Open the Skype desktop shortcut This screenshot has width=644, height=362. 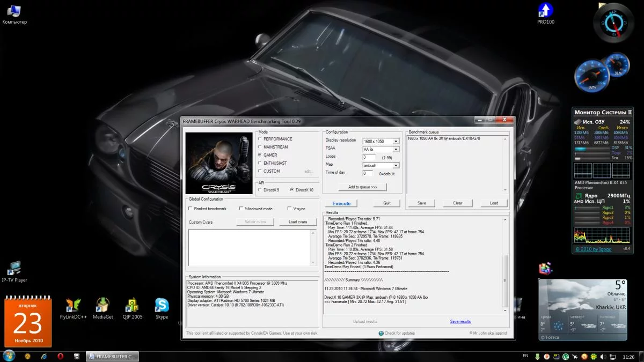click(x=162, y=305)
